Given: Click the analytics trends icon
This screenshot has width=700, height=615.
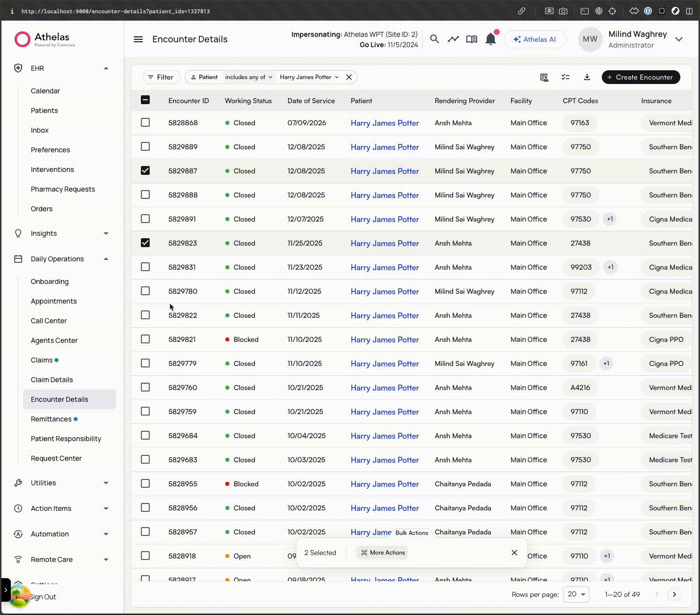Looking at the screenshot, I should [x=453, y=39].
